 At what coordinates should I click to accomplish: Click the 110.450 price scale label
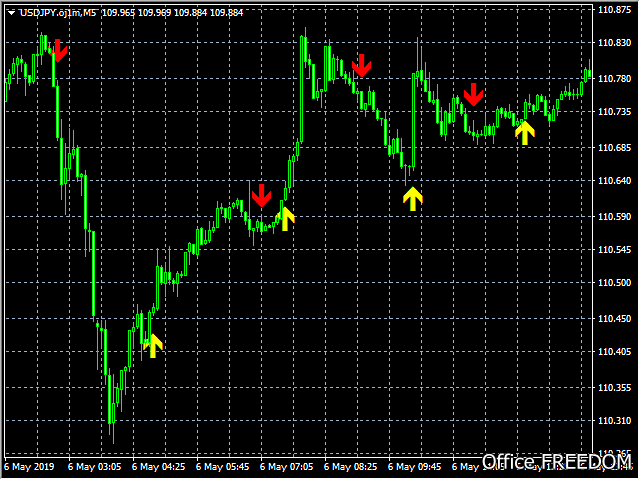pos(614,318)
